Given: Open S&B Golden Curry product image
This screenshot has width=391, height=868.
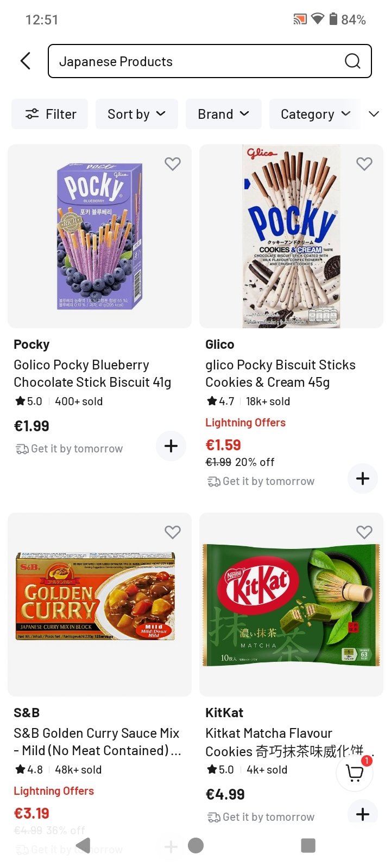Looking at the screenshot, I should click(x=99, y=604).
